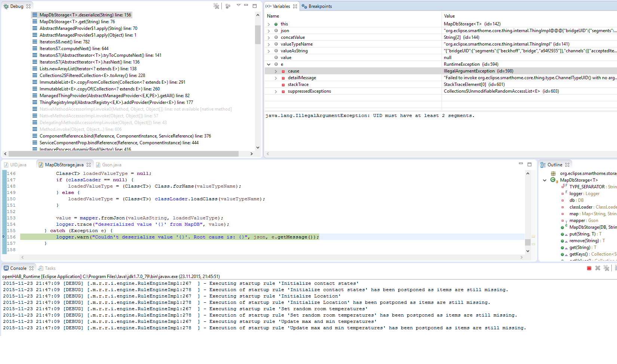Click Debug view vertical scrollbar down arrow
The height and width of the screenshot is (364, 617).
coord(258,148)
